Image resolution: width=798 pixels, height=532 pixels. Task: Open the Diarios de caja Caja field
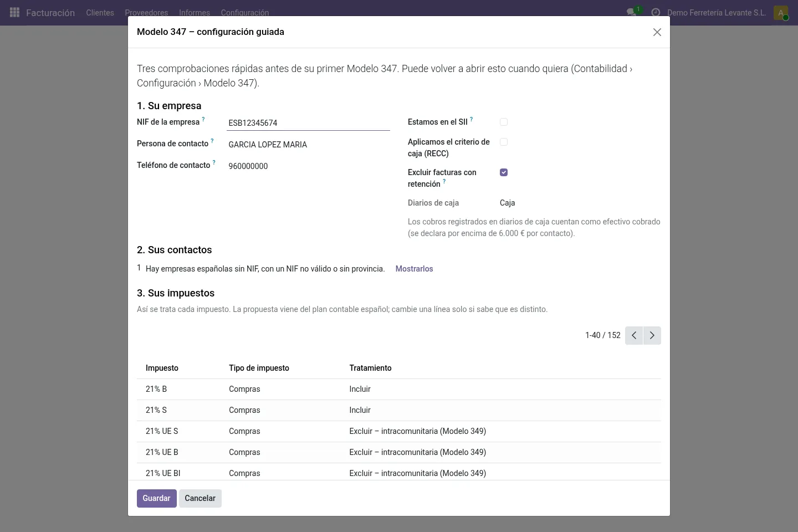click(507, 203)
